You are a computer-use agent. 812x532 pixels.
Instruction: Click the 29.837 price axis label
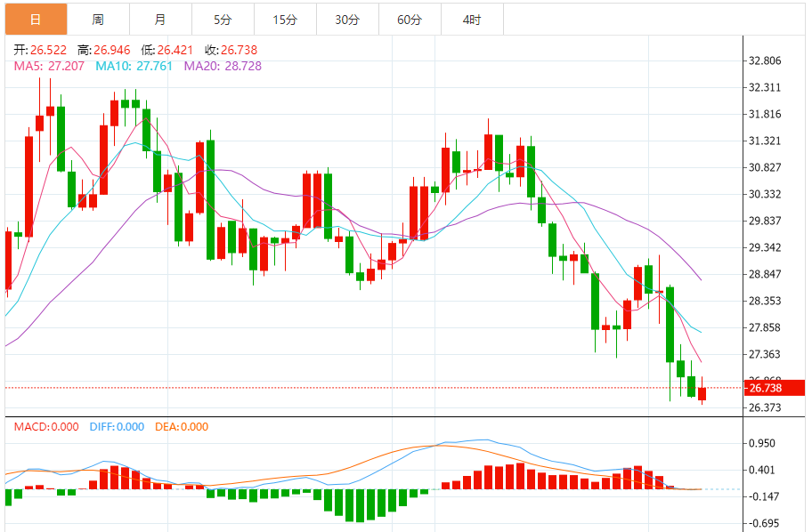[765, 221]
